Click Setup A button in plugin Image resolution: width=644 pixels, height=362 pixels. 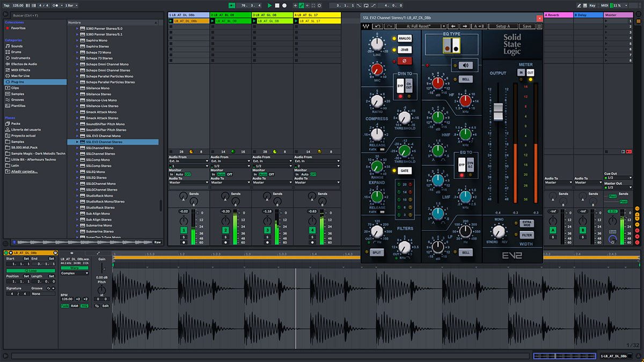coord(503,26)
